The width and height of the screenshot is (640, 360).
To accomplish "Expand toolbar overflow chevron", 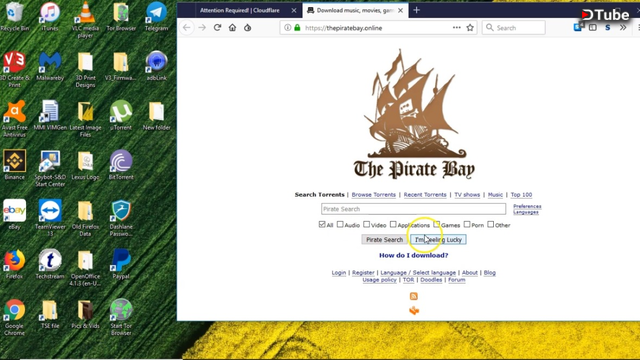I will click(623, 28).
